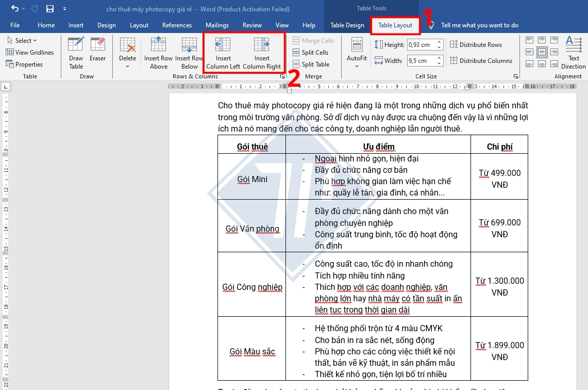The image size is (588, 390).
Task: Click Insert Row Above
Action: 158,53
